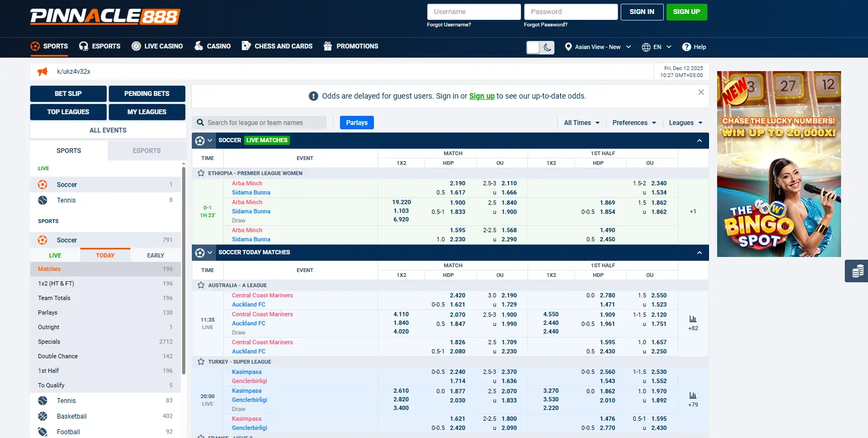Screen dimensions: 868x438
Task: Switch to the ESPORTS sidebar tab
Action: 147,151
